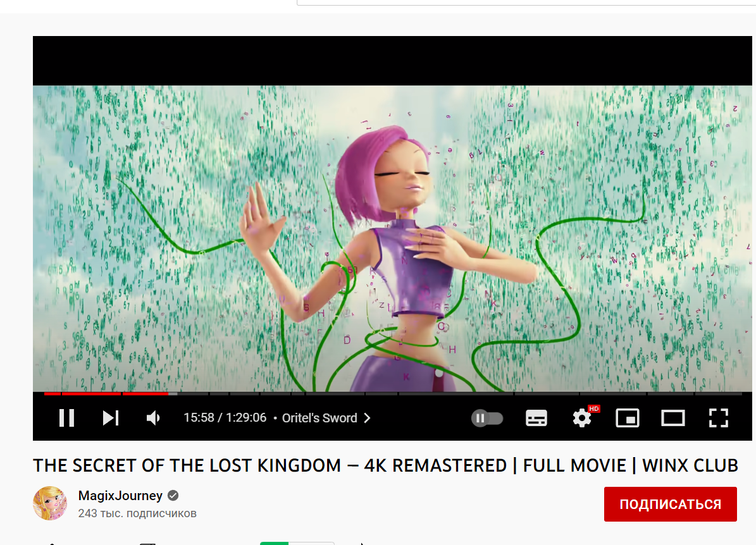Viewport: 756px width, 545px height.
Task: Click the MagixJourney channel avatar
Action: (50, 503)
